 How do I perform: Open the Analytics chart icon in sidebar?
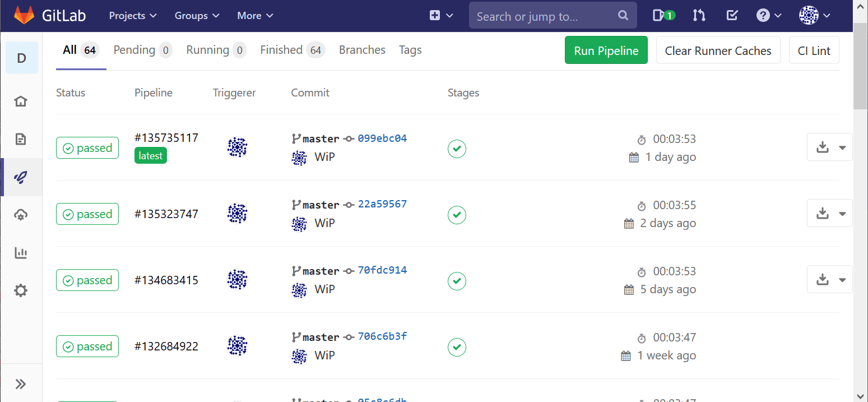(x=21, y=253)
